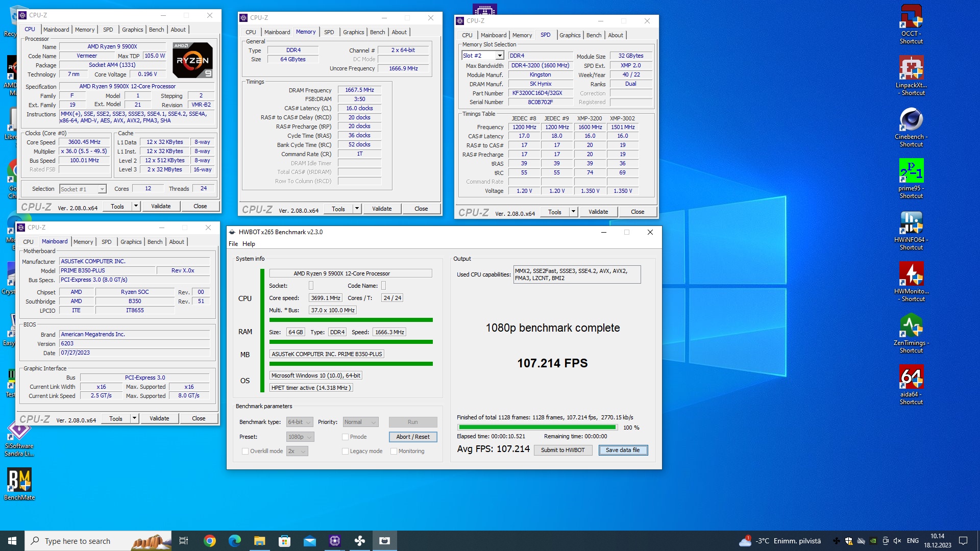Toggle the Legacy mode checkbox

pos(345,451)
